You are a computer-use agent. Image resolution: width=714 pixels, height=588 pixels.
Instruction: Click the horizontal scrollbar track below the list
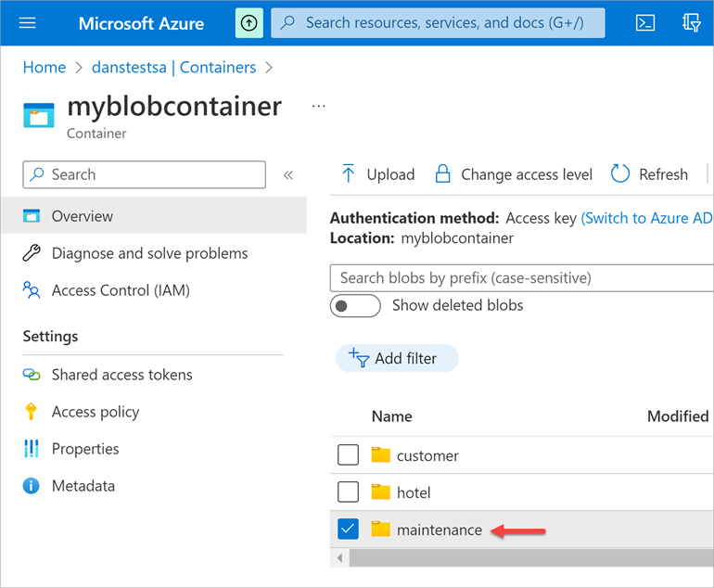pyautogui.click(x=531, y=557)
